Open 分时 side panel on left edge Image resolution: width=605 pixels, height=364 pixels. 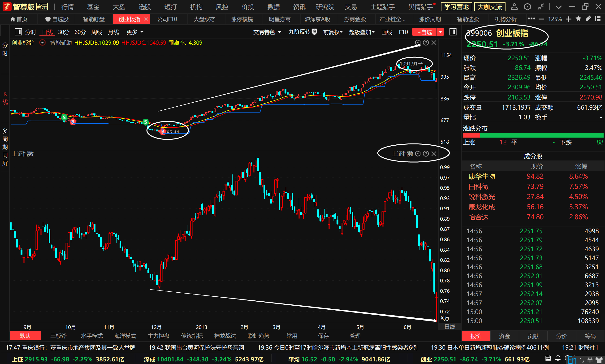tap(5, 49)
